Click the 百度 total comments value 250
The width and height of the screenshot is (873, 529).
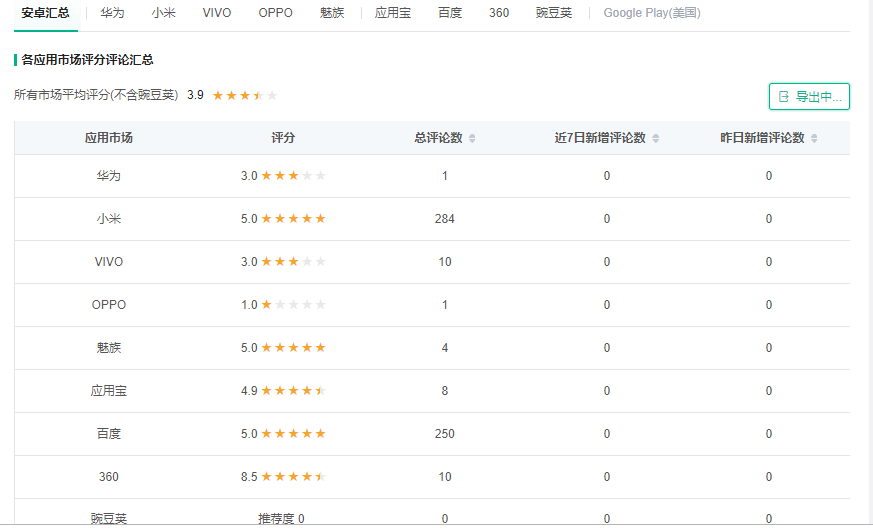(x=444, y=434)
